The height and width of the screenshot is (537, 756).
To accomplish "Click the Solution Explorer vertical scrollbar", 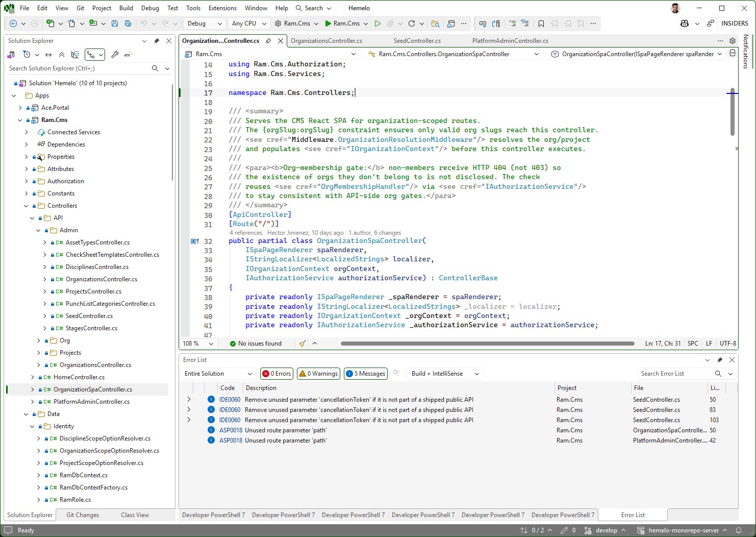I will 172,133.
